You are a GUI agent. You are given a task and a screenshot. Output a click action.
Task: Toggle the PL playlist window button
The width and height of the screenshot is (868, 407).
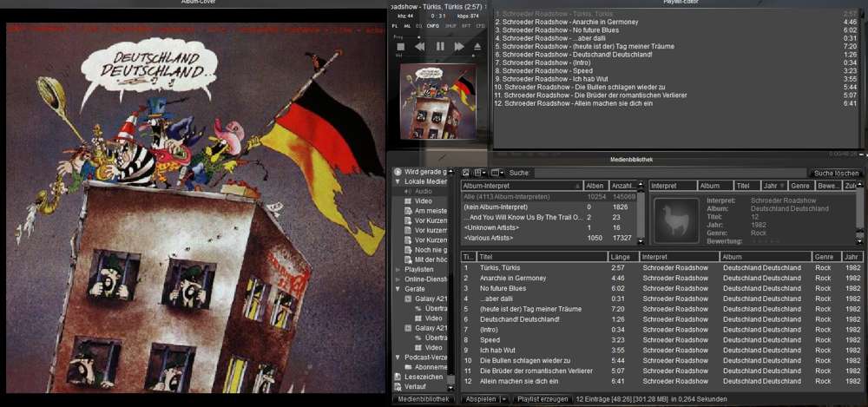click(395, 26)
